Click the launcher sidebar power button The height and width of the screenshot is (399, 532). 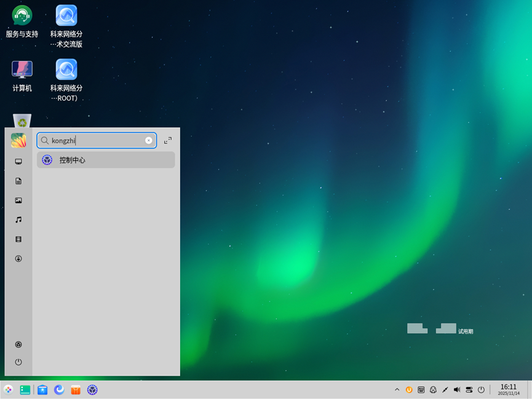point(18,362)
